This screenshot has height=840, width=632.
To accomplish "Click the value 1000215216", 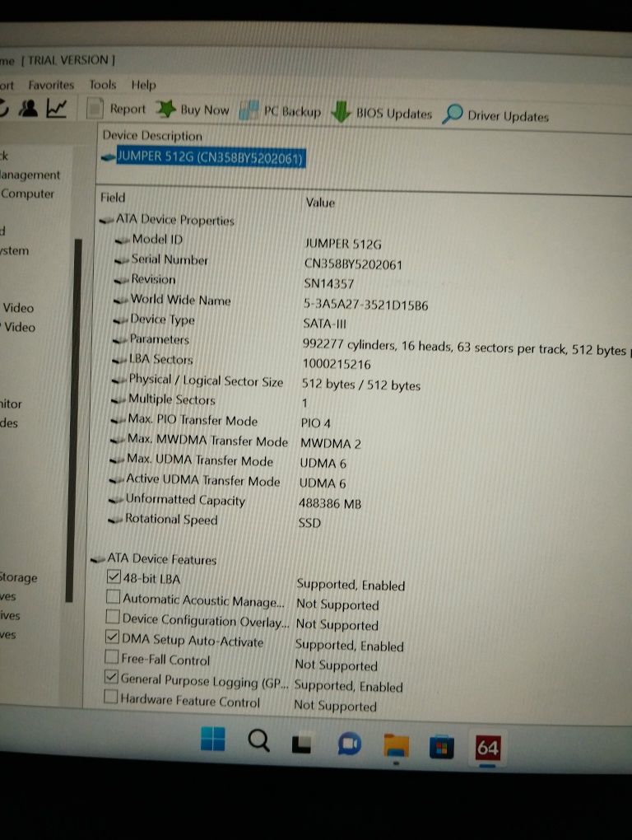I will [337, 364].
